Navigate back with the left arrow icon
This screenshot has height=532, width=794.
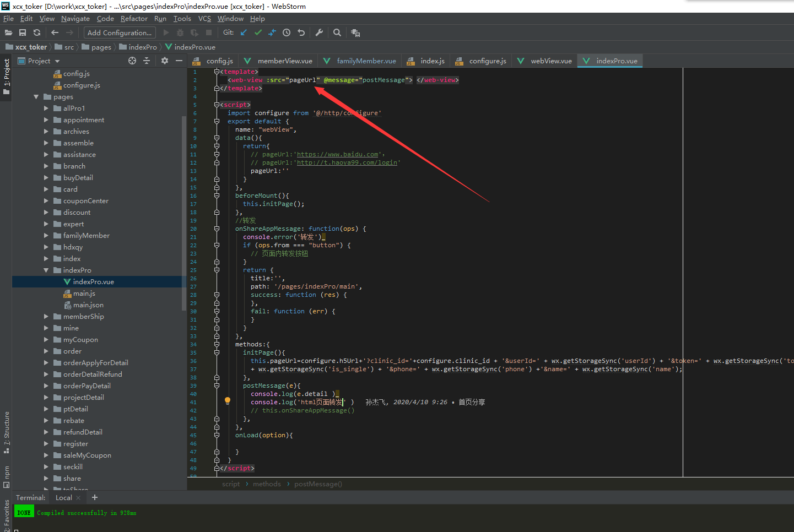55,32
